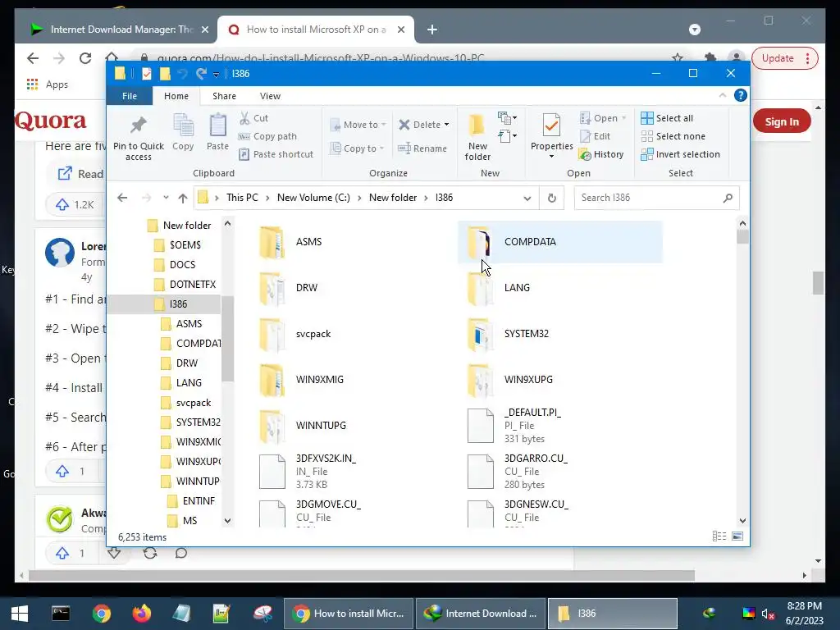
Task: Open Move to dropdown
Action: pos(358,125)
